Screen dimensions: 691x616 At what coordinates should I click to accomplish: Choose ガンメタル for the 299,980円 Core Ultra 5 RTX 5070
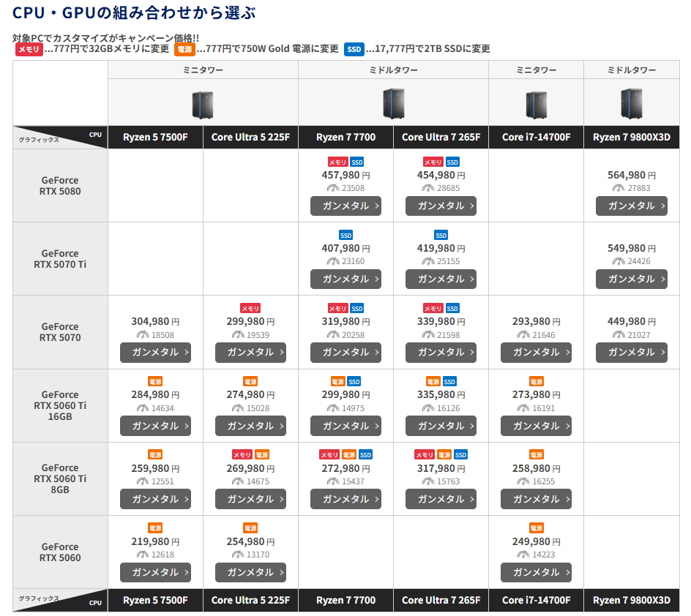(250, 352)
